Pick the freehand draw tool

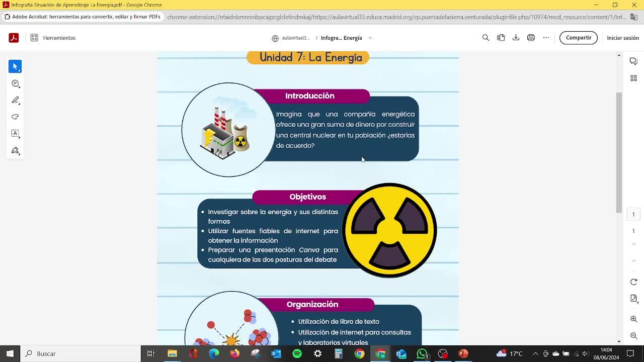click(15, 117)
